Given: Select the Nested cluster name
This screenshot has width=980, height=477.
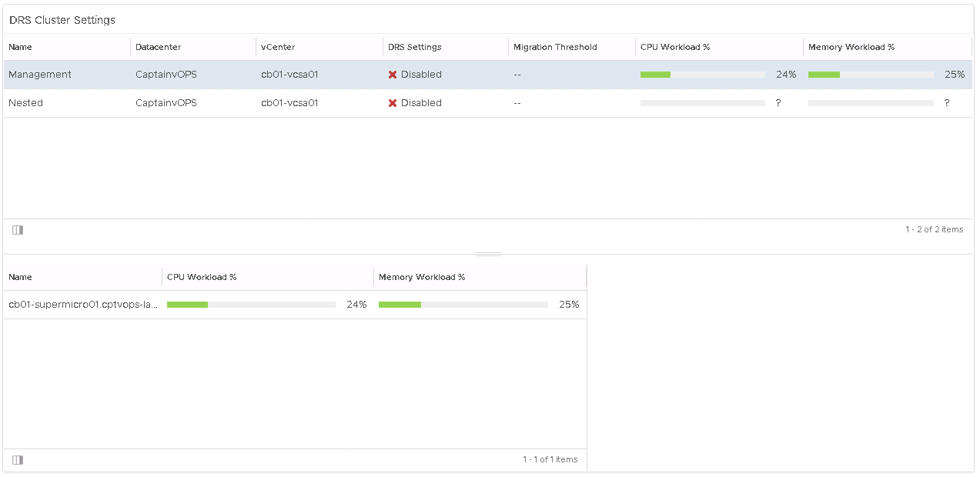Looking at the screenshot, I should (x=25, y=103).
